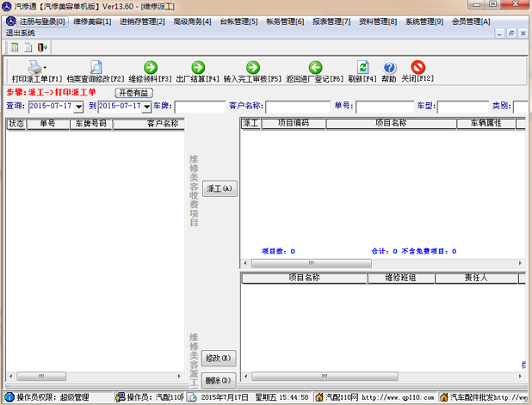The height and width of the screenshot is (405, 532).
Task: Click the exit door toolbar icon
Action: coord(42,47)
